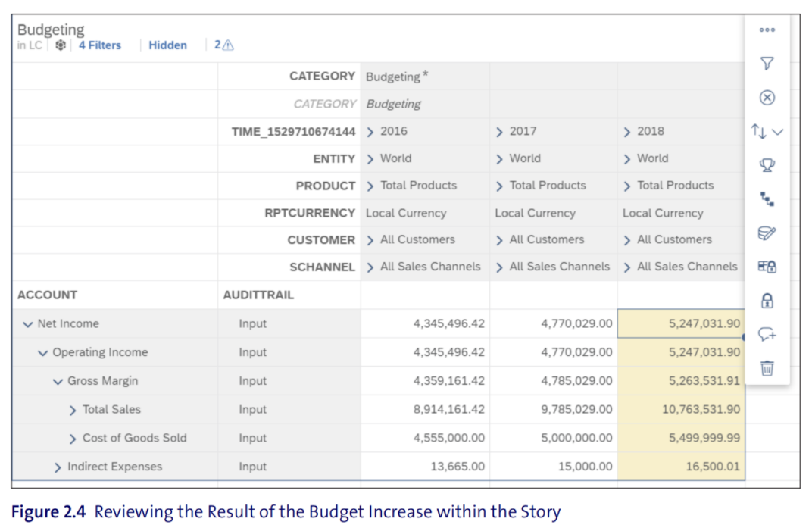Image resolution: width=812 pixels, height=531 pixels.
Task: Expand the Indirect Expenses account row
Action: (58, 467)
